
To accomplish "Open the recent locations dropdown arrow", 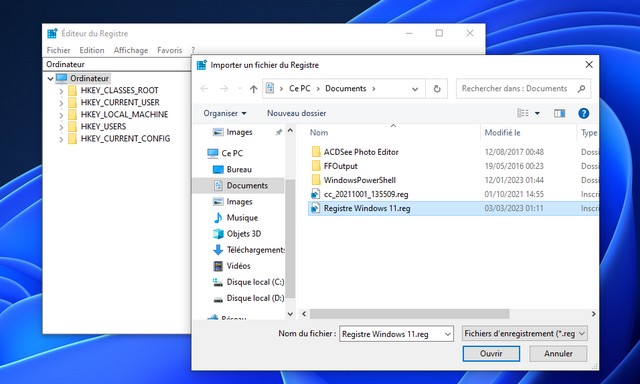I will point(240,89).
